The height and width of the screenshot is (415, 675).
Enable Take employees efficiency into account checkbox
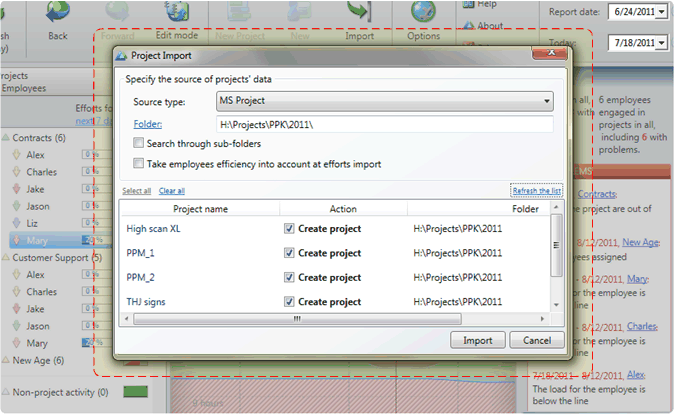coord(138,164)
